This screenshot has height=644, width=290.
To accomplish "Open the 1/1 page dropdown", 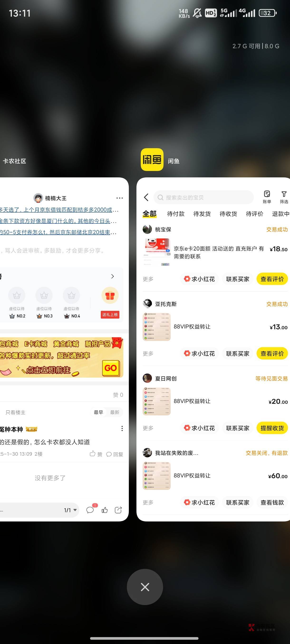I will coord(70,510).
